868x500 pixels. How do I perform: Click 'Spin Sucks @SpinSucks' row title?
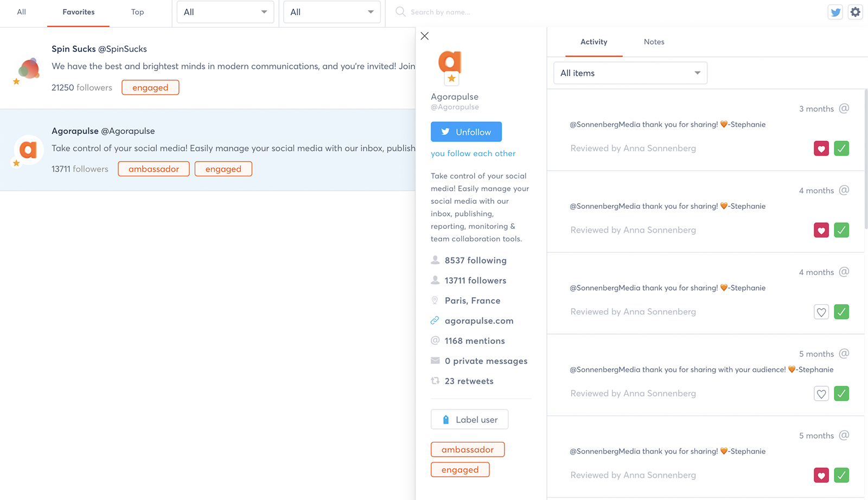[x=99, y=49]
